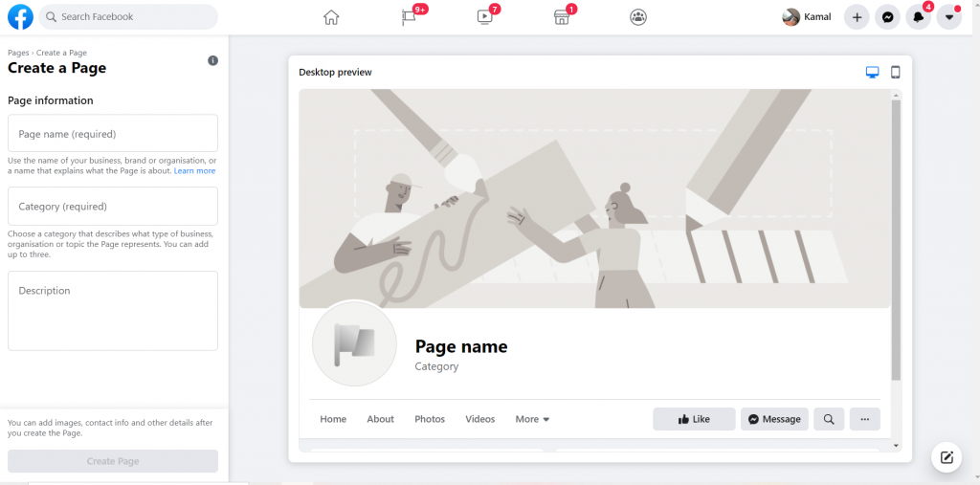Viewport: 980px width, 485px height.
Task: Click the plus Create icon
Action: 857,17
